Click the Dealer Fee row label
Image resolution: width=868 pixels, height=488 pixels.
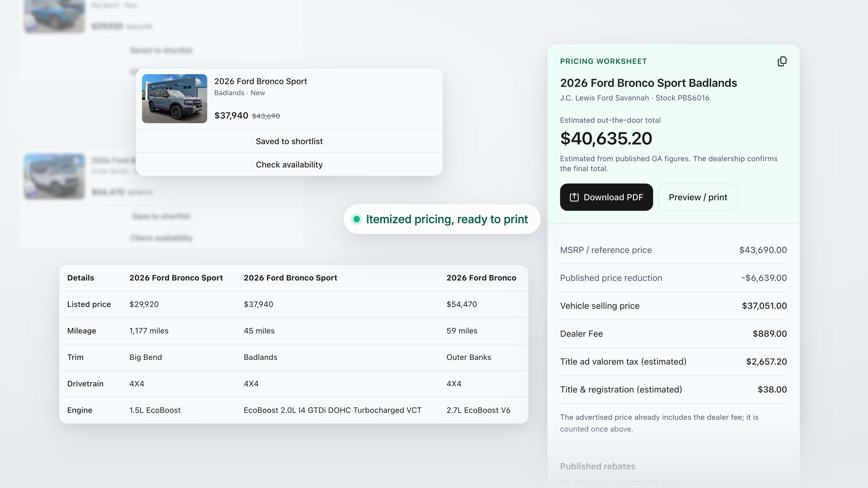point(581,334)
